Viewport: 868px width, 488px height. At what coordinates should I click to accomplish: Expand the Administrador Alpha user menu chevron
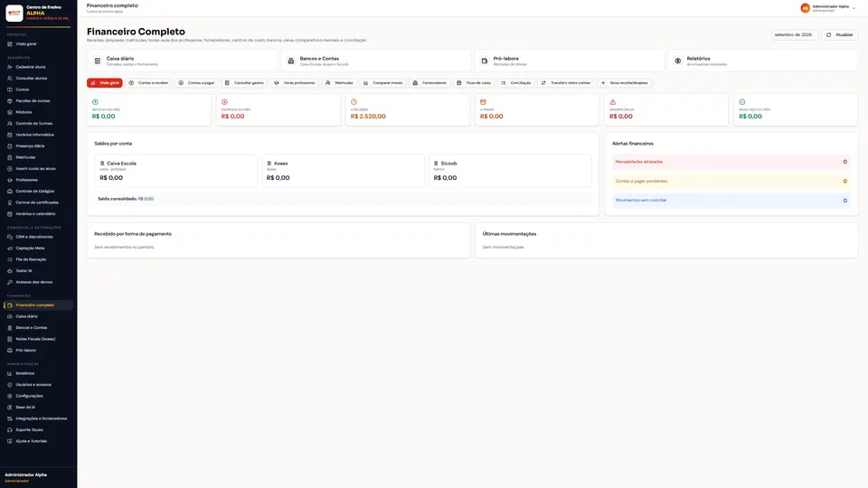click(x=854, y=8)
